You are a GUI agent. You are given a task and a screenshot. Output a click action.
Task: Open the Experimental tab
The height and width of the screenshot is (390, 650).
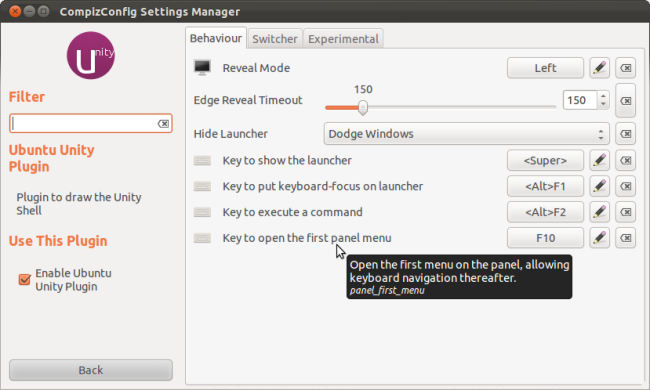(343, 39)
